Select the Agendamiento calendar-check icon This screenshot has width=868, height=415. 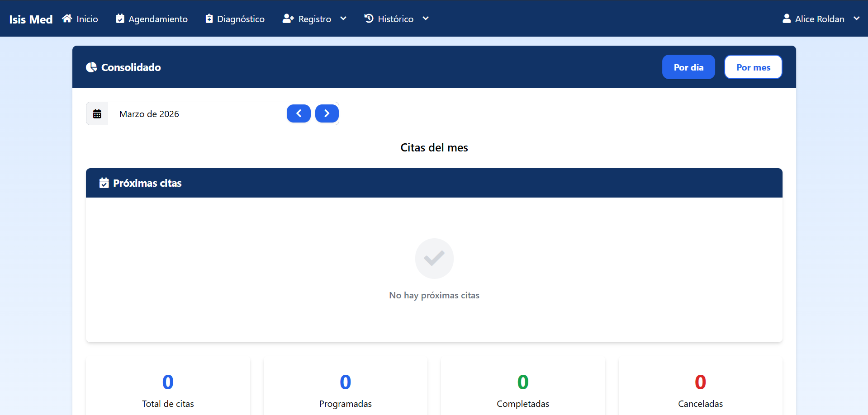click(x=120, y=19)
